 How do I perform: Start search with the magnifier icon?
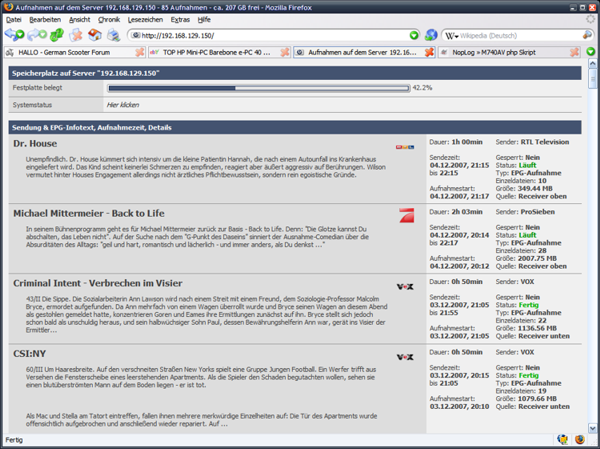point(587,35)
